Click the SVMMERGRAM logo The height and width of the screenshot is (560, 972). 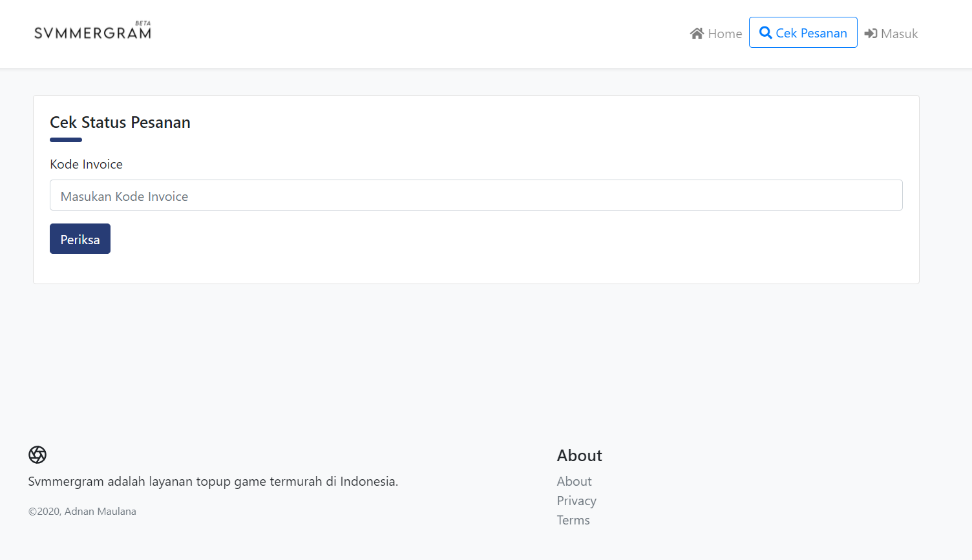point(90,31)
